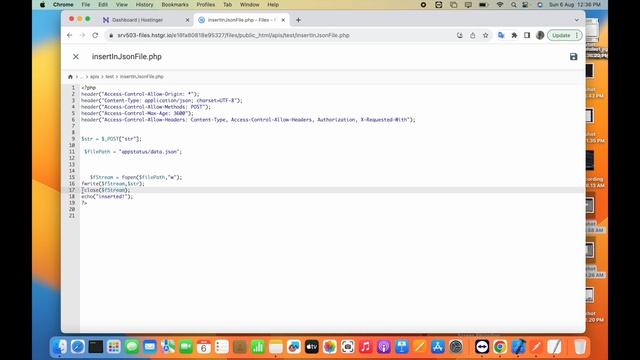Click code line 9 with $_POST["str"]

click(111, 139)
